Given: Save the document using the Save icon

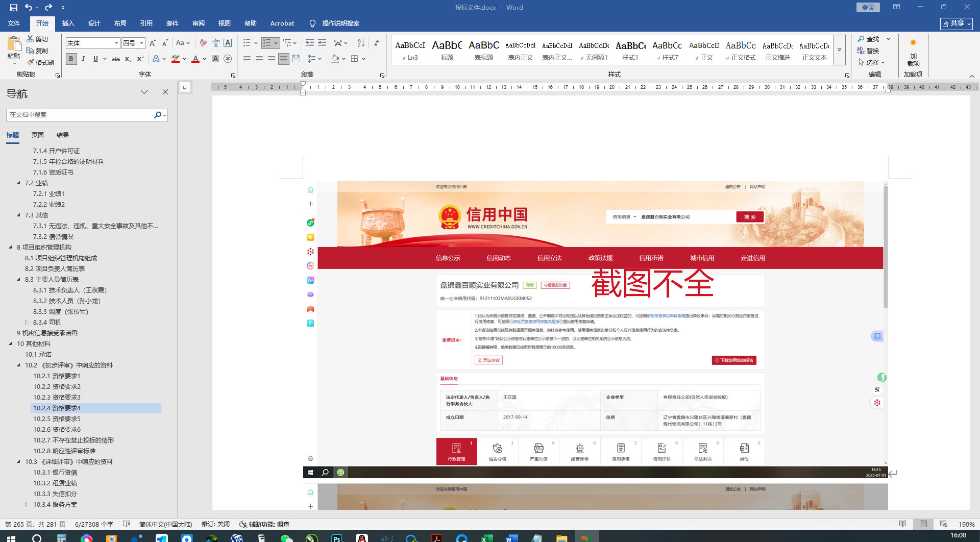Looking at the screenshot, I should coord(14,8).
